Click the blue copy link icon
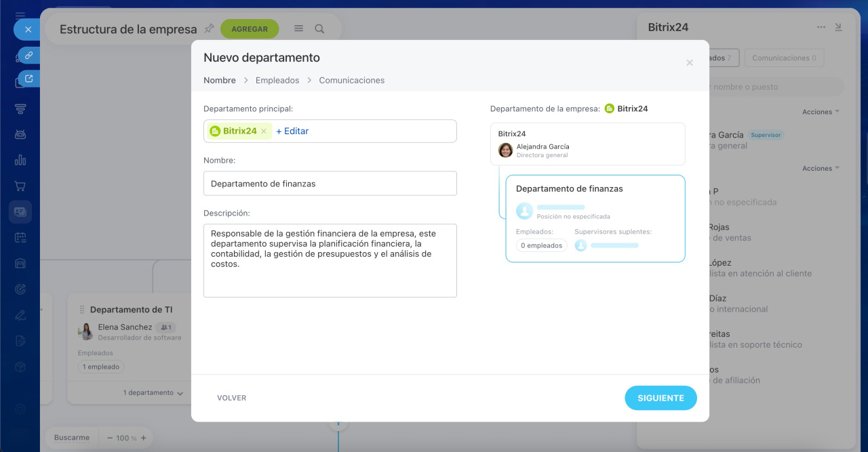This screenshot has width=868, height=452. point(28,55)
